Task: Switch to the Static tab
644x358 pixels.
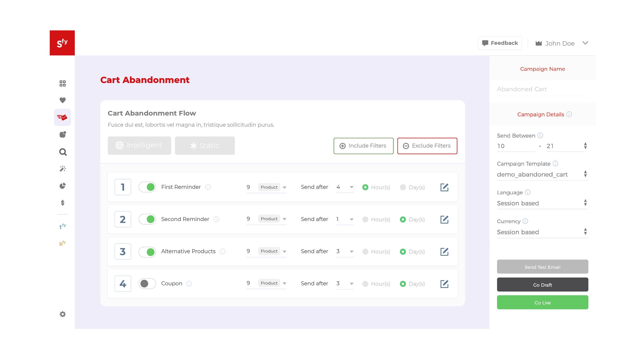Action: [205, 145]
